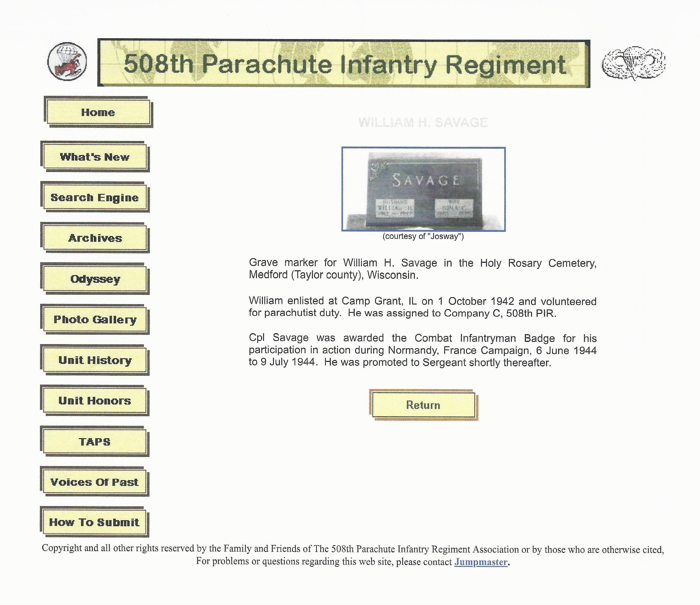The width and height of the screenshot is (700, 605).
Task: Click the copyright notice text
Action: [352, 549]
